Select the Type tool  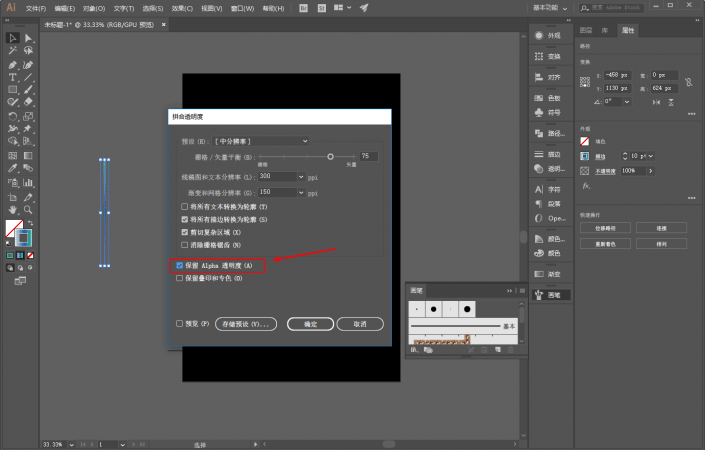click(x=13, y=77)
